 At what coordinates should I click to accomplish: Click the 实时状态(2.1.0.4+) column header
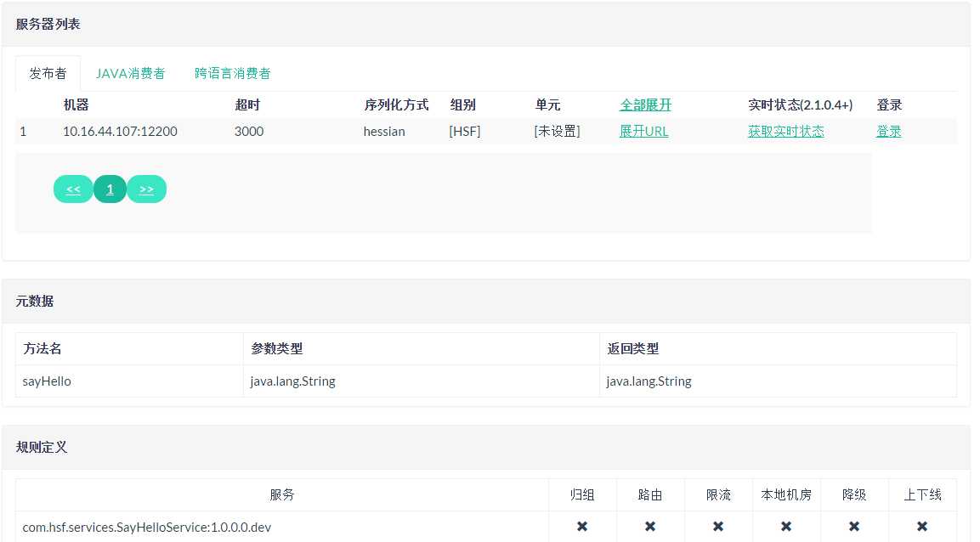coord(799,104)
